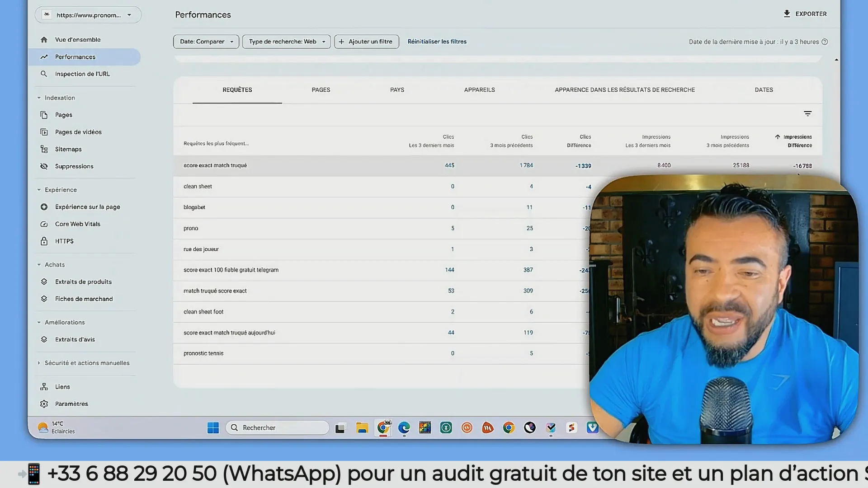
Task: Open Inspection de l'URL tool
Action: click(x=82, y=74)
